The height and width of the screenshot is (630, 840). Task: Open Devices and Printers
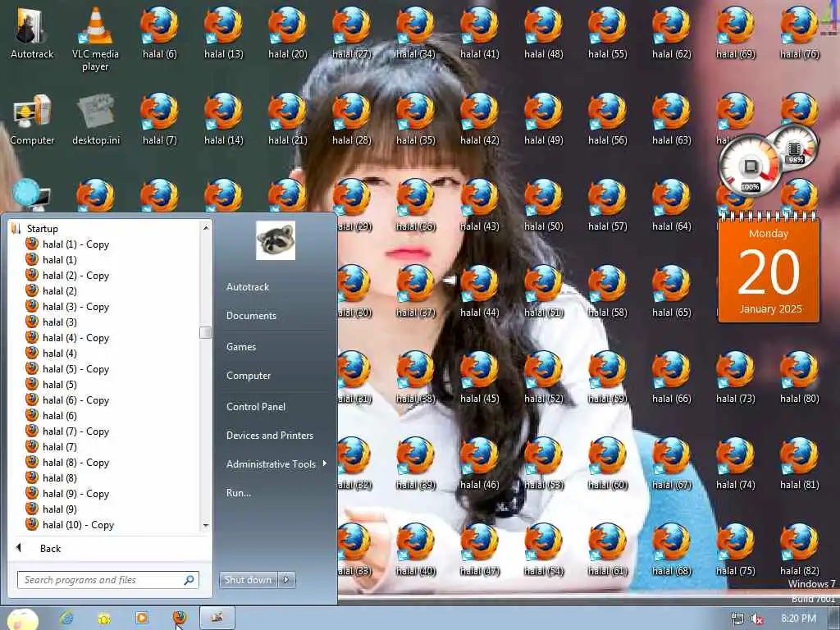pos(269,436)
